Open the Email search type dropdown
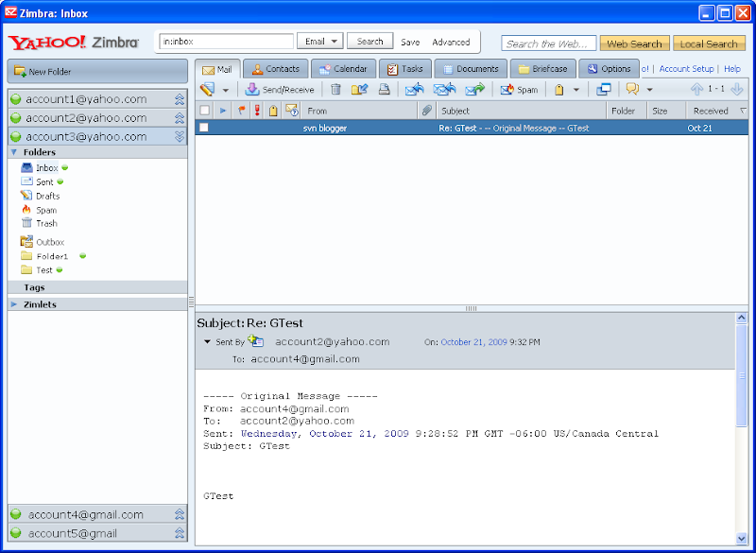The image size is (756, 553). pos(320,42)
